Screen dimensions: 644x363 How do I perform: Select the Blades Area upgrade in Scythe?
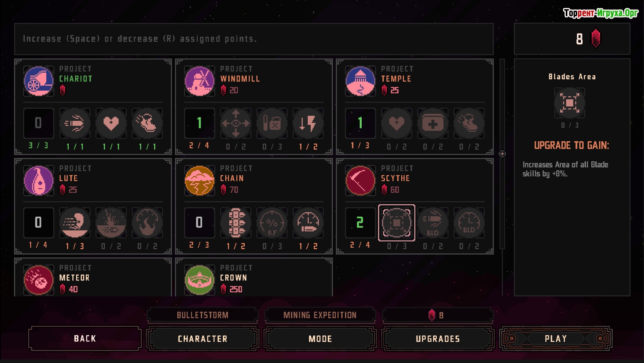pyautogui.click(x=396, y=223)
